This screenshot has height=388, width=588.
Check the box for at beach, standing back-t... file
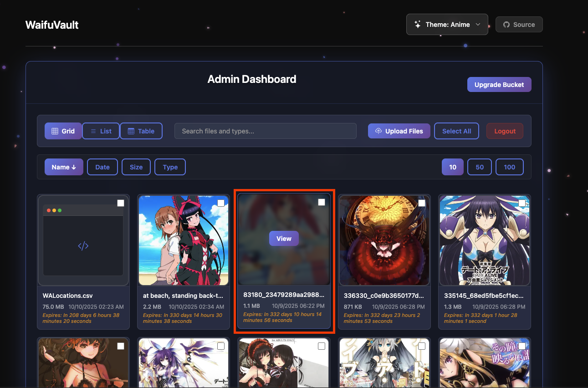(221, 203)
